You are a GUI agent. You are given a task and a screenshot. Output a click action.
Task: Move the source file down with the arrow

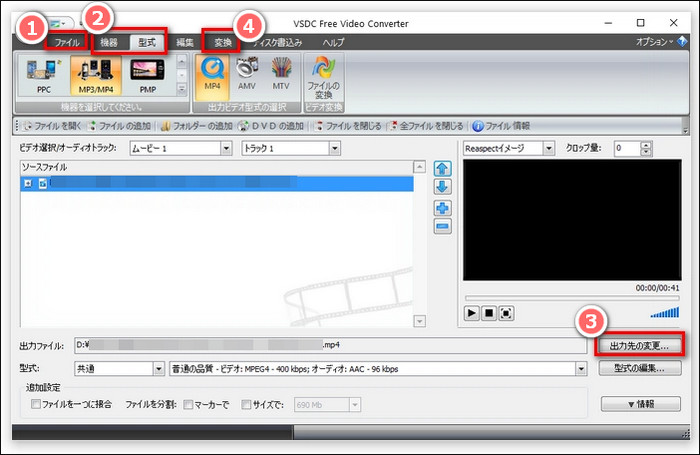442,187
